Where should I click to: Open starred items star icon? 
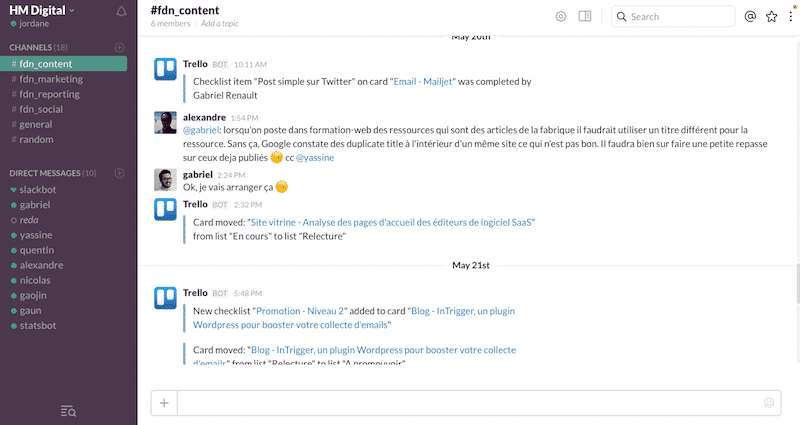771,16
